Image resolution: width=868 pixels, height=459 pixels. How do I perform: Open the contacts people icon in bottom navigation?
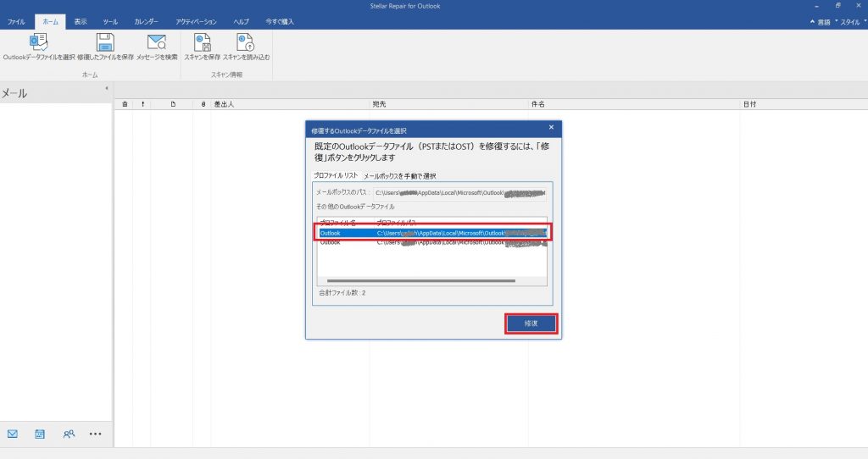point(69,434)
